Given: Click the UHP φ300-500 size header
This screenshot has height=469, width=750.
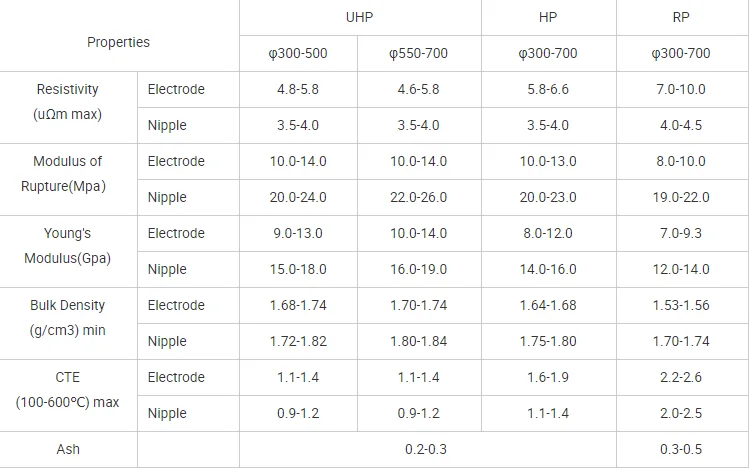Looking at the screenshot, I should (x=298, y=53).
